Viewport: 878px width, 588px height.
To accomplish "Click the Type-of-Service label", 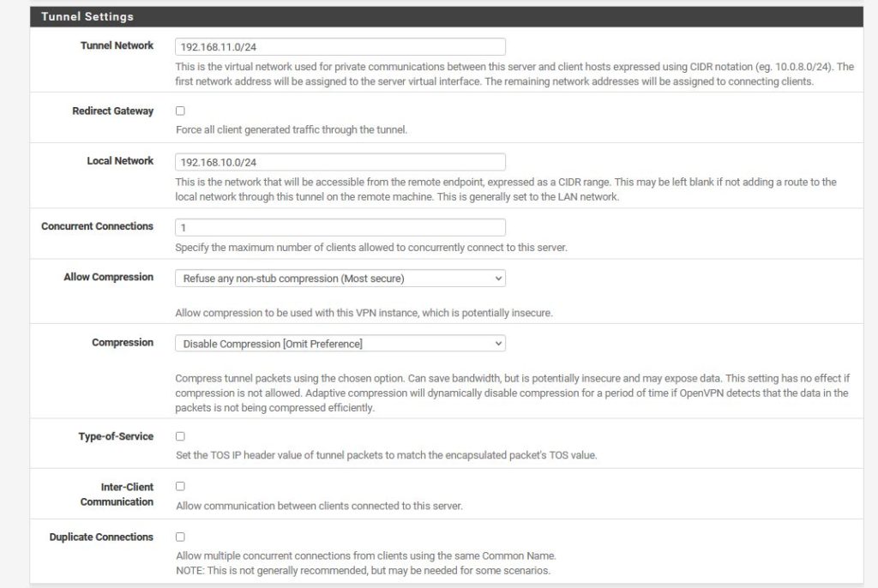I will click(116, 436).
